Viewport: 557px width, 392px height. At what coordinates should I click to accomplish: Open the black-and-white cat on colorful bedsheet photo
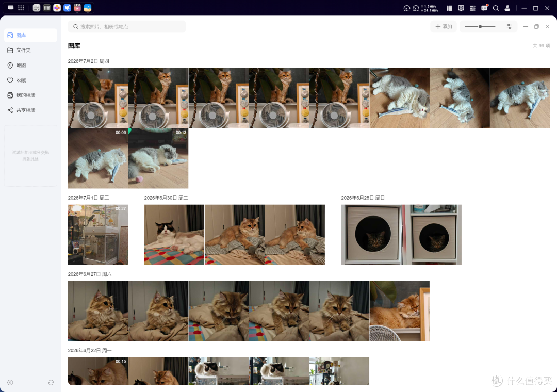(x=174, y=235)
